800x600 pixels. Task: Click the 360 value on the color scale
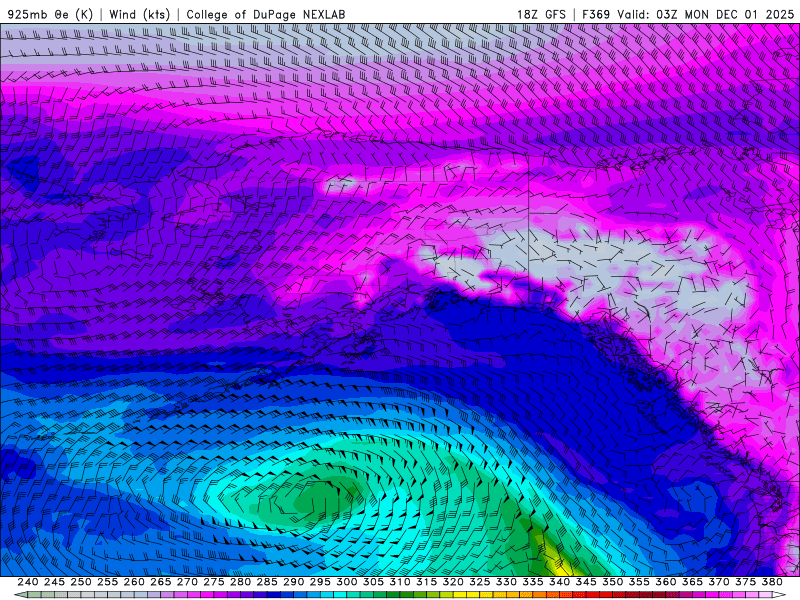pyautogui.click(x=666, y=582)
